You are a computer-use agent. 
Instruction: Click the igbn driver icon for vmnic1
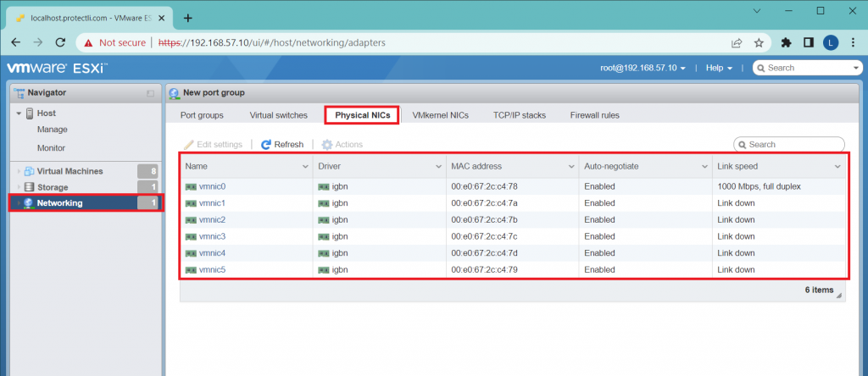pos(324,203)
